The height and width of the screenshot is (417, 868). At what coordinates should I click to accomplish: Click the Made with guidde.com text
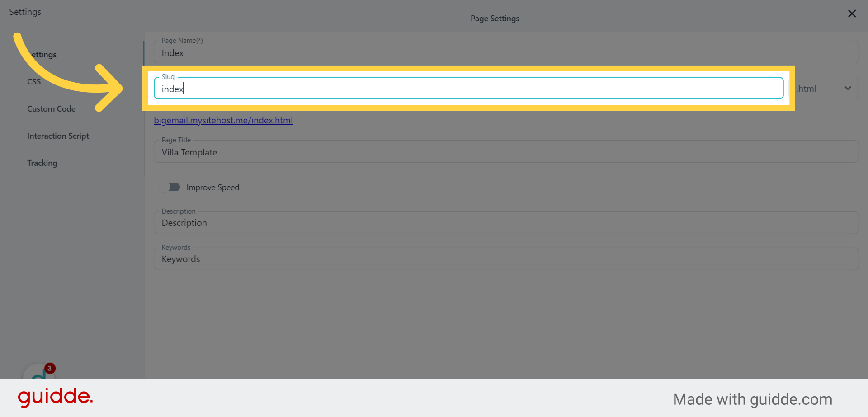(x=752, y=399)
